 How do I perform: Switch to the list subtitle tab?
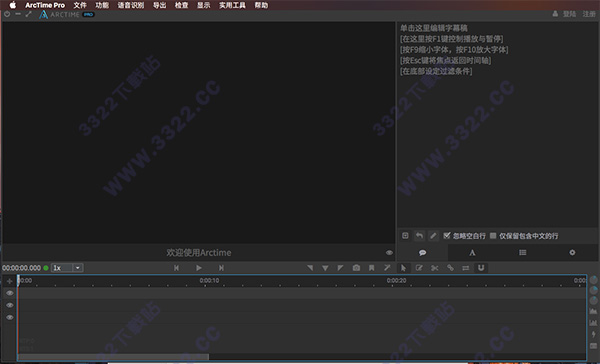522,253
